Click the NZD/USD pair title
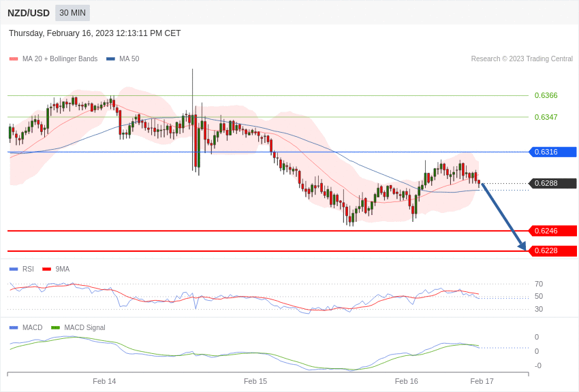 tap(29, 13)
